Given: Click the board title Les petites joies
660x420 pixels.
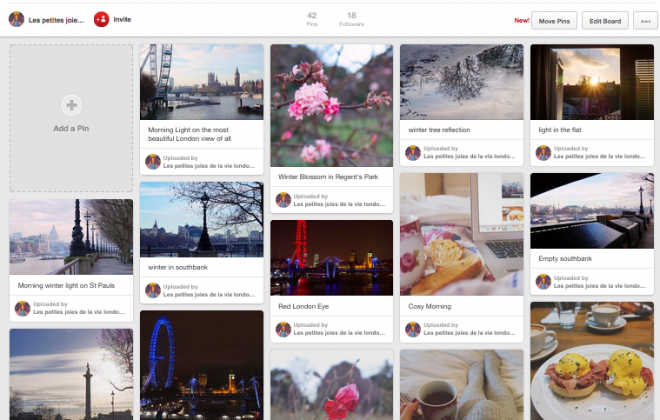Looking at the screenshot, I should tap(56, 19).
